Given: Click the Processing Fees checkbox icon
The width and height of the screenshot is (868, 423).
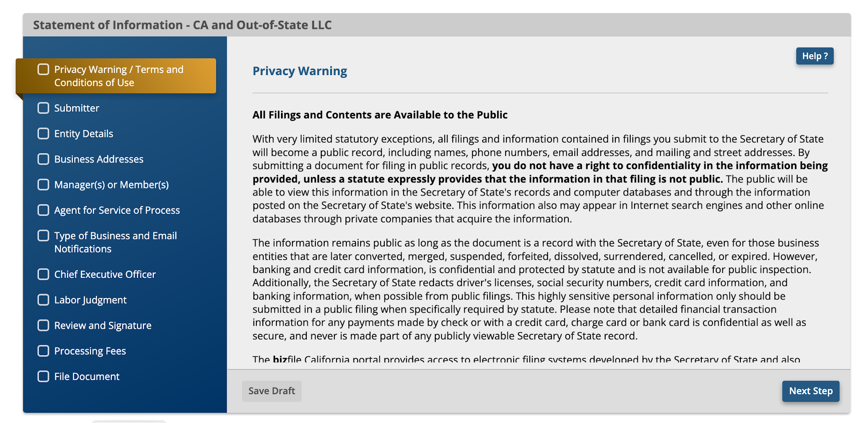Looking at the screenshot, I should click(43, 351).
